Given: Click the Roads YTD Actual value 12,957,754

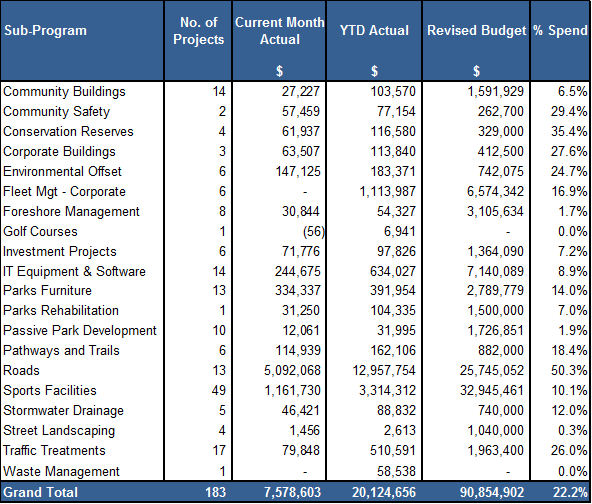Looking at the screenshot, I should coord(384,370).
